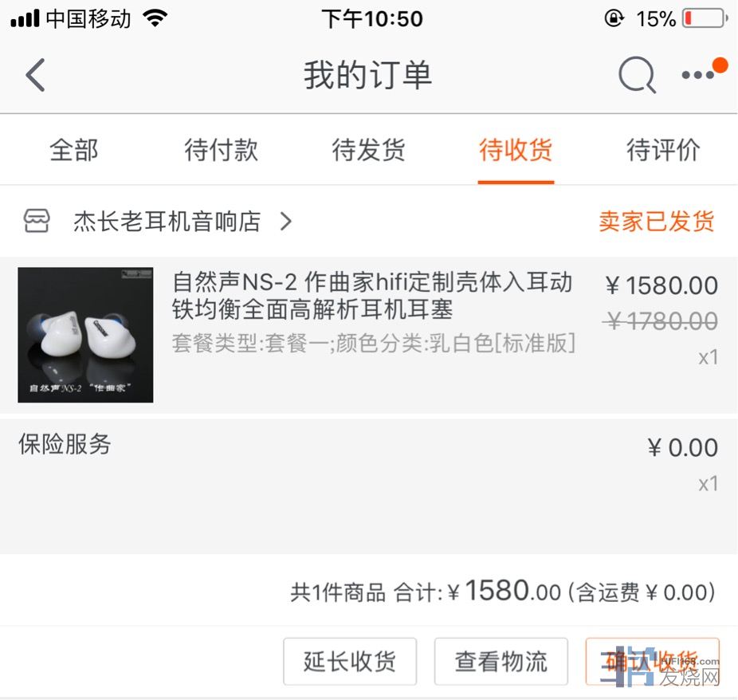
Task: Open the NS-2 earphone product thumbnail
Action: tap(85, 335)
